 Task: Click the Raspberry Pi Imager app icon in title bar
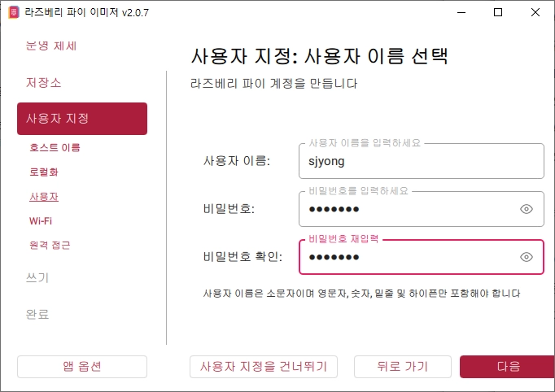tap(14, 12)
